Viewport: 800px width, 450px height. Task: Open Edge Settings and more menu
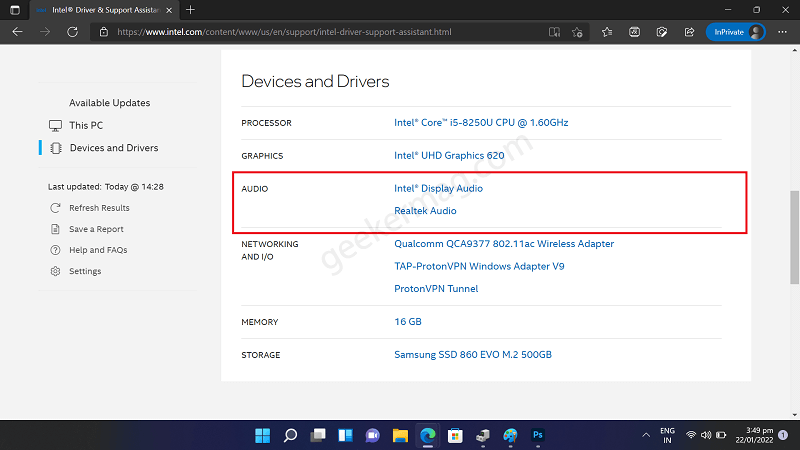coord(782,32)
